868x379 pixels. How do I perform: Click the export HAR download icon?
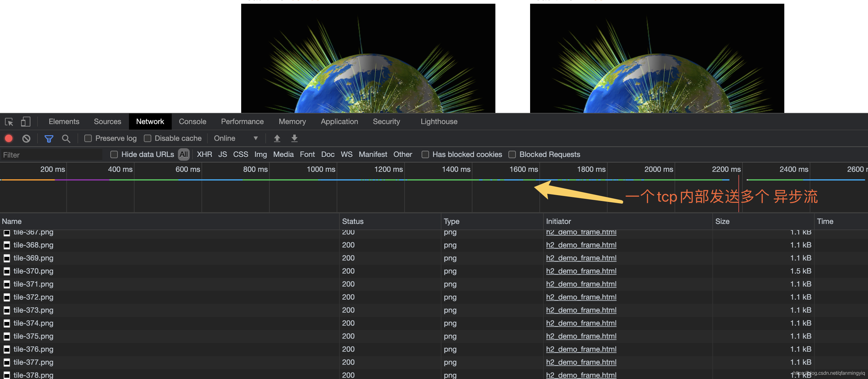tap(294, 138)
